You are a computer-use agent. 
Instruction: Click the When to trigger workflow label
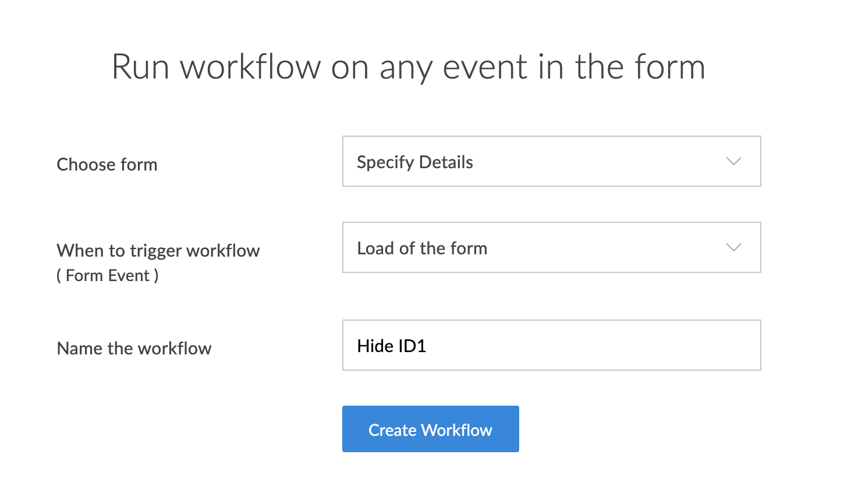pyautogui.click(x=158, y=251)
